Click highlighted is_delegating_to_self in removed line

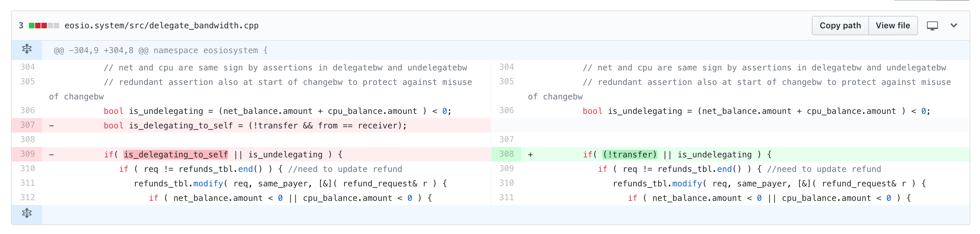[176, 154]
